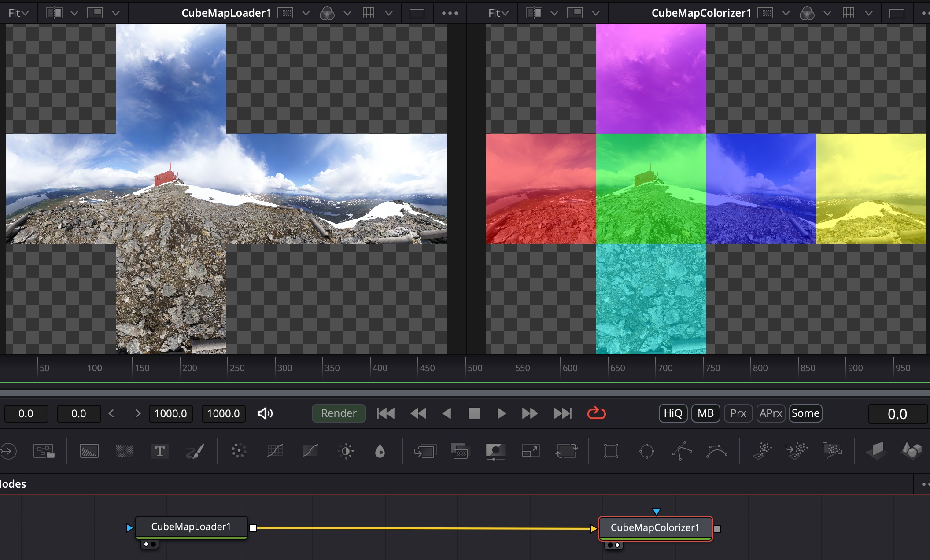
Task: Select the CubeMapLoader1 node
Action: (x=191, y=527)
